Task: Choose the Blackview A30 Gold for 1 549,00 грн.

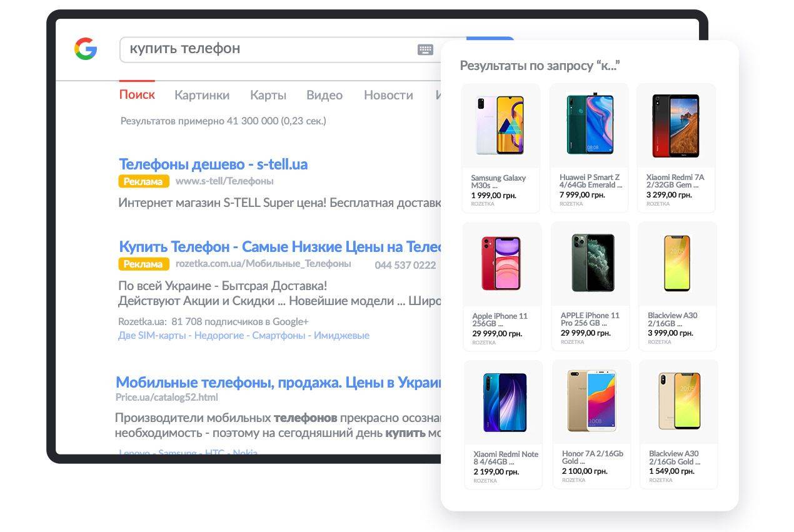Action: coord(678,424)
